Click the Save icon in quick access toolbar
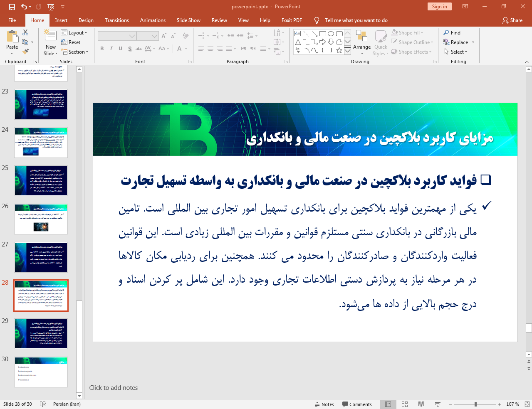The height and width of the screenshot is (409, 532). 12,7
